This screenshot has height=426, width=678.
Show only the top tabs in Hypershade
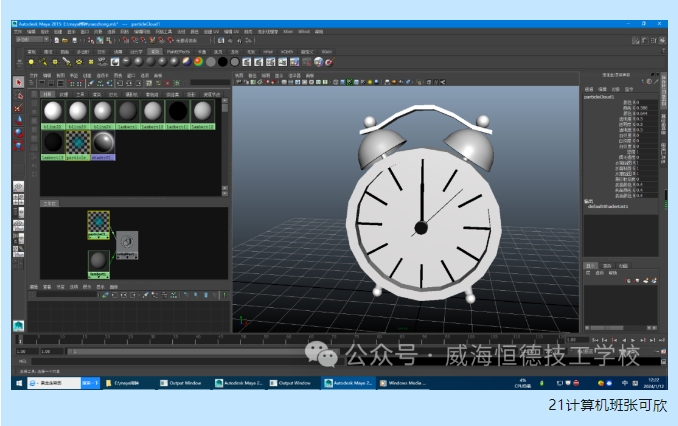pyautogui.click(x=42, y=83)
